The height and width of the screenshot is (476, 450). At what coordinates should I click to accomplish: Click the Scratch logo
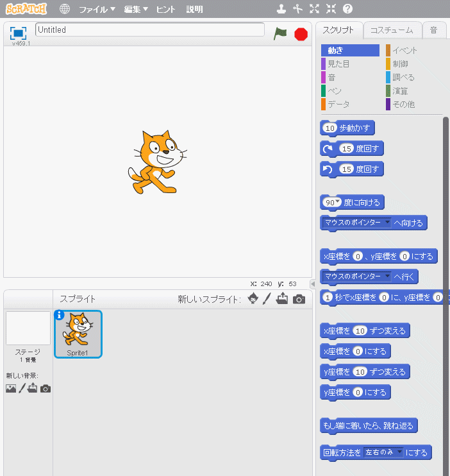(26, 9)
